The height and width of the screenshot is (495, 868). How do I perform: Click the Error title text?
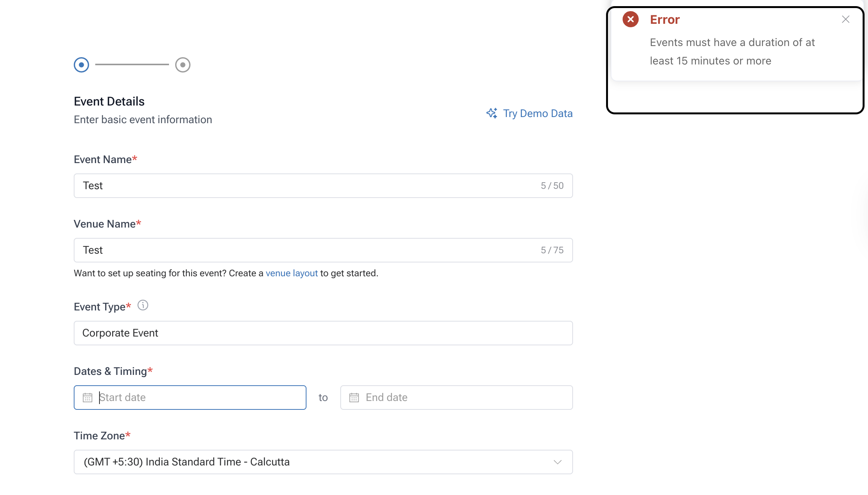(x=665, y=20)
